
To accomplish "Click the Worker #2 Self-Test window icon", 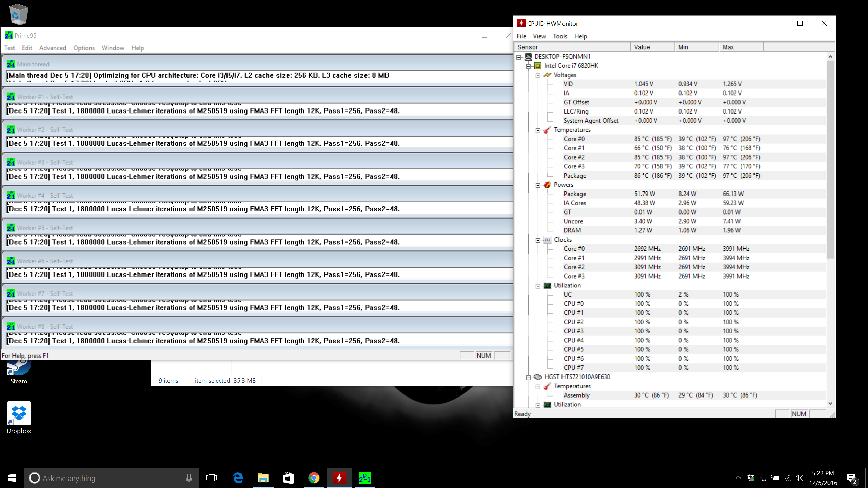I will 11,130.
